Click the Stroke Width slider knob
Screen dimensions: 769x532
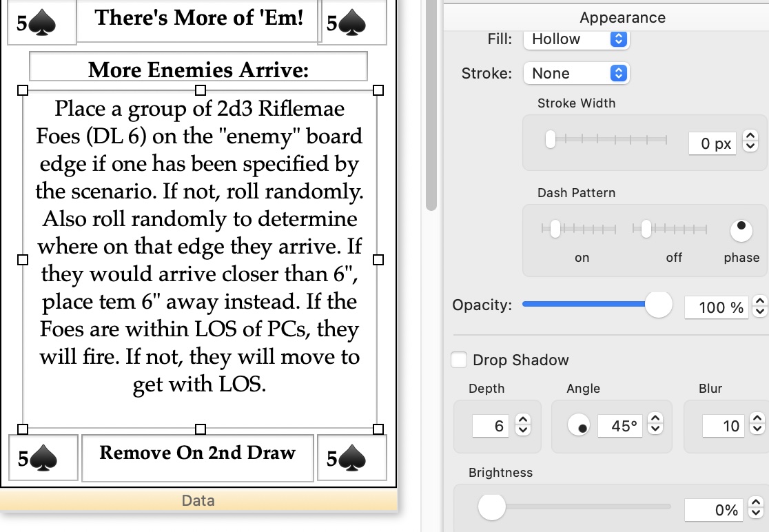click(551, 140)
